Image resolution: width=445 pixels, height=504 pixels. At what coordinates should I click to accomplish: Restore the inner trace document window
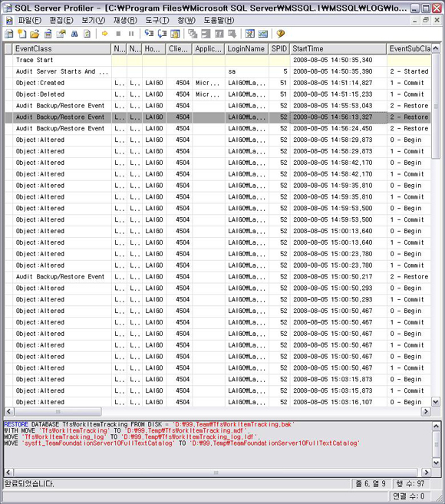[426, 20]
